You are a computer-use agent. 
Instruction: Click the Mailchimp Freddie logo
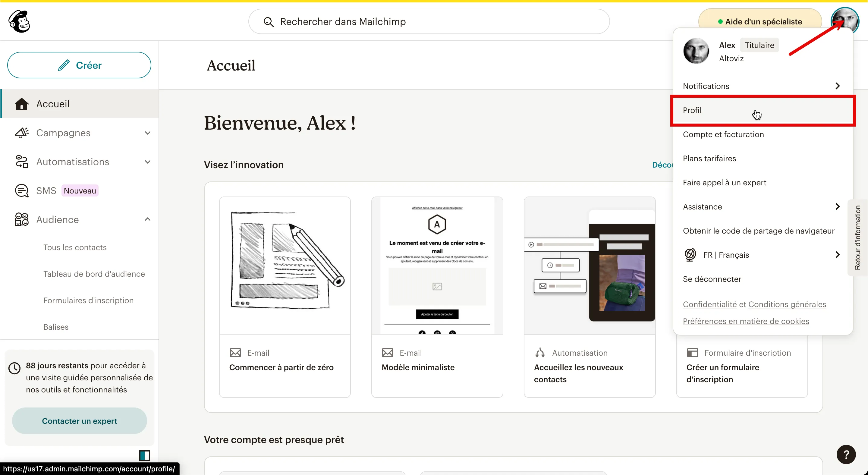(x=20, y=21)
